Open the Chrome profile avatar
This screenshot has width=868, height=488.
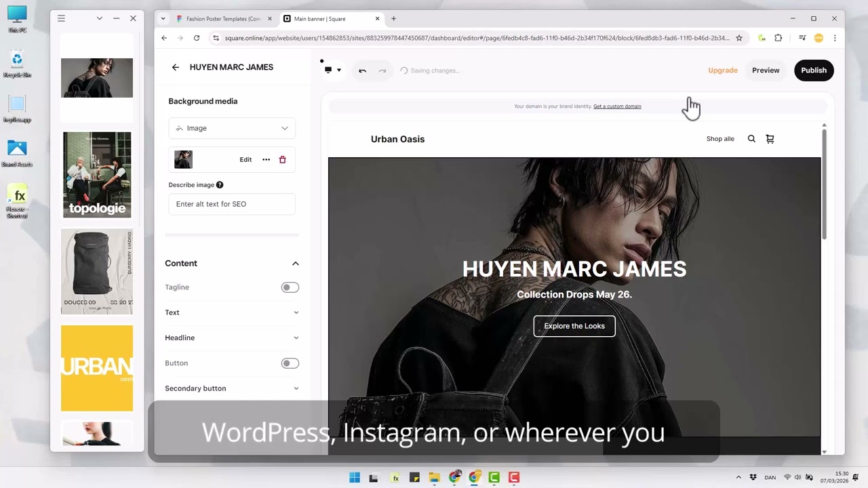[818, 38]
